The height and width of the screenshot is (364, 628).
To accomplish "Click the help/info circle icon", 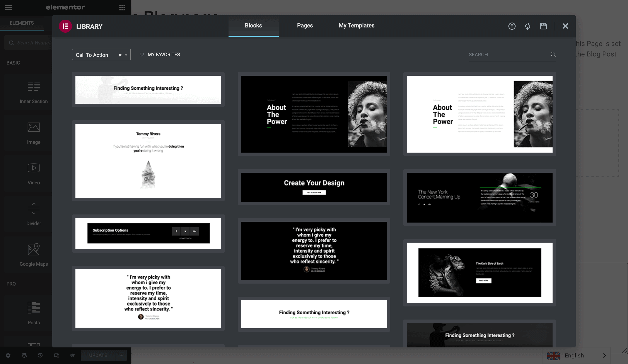I will (x=511, y=26).
